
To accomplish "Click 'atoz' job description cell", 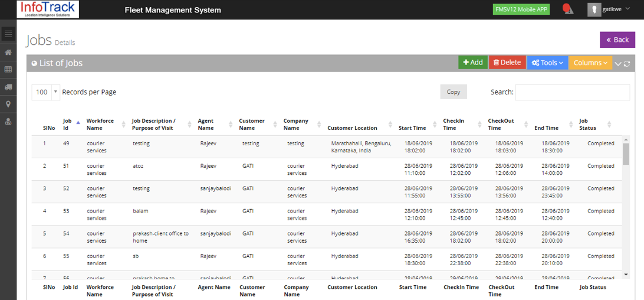I will 138,166.
